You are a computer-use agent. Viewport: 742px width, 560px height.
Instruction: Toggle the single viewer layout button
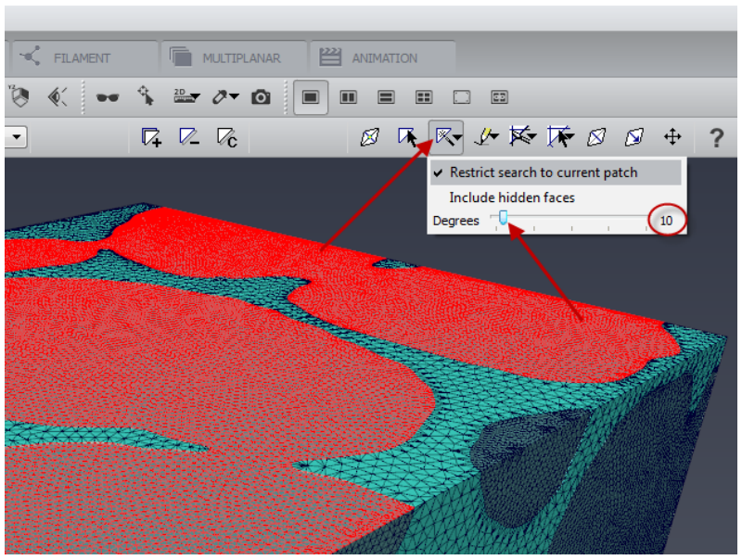(311, 97)
